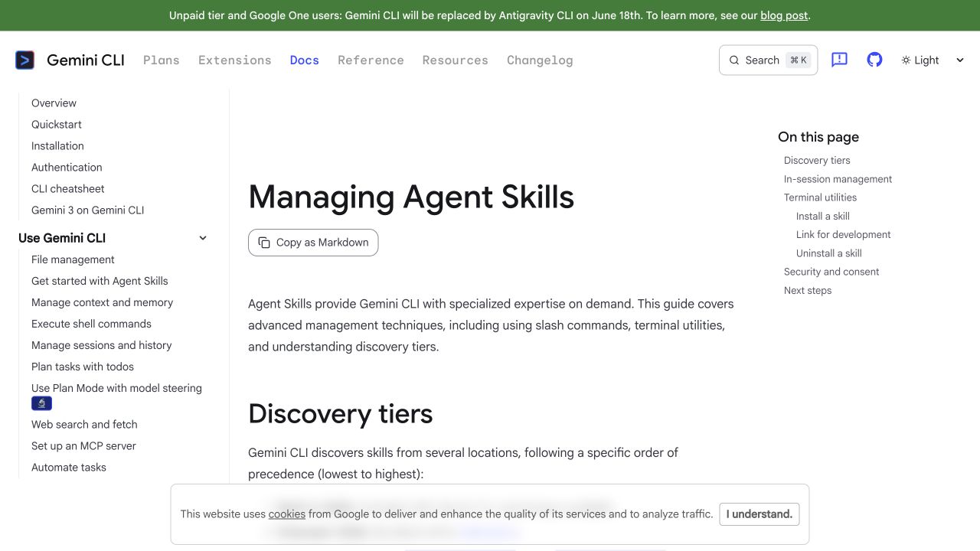980x551 pixels.
Task: Select the Docs nav item
Action: [x=305, y=60]
